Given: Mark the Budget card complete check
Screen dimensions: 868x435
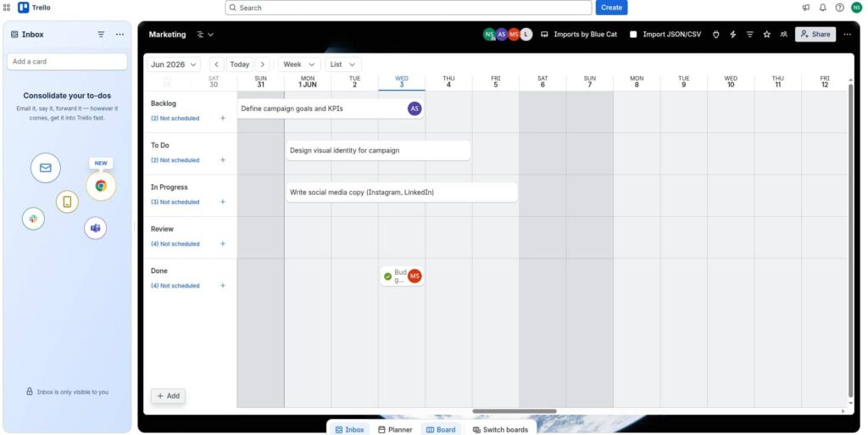Looking at the screenshot, I should [x=387, y=276].
